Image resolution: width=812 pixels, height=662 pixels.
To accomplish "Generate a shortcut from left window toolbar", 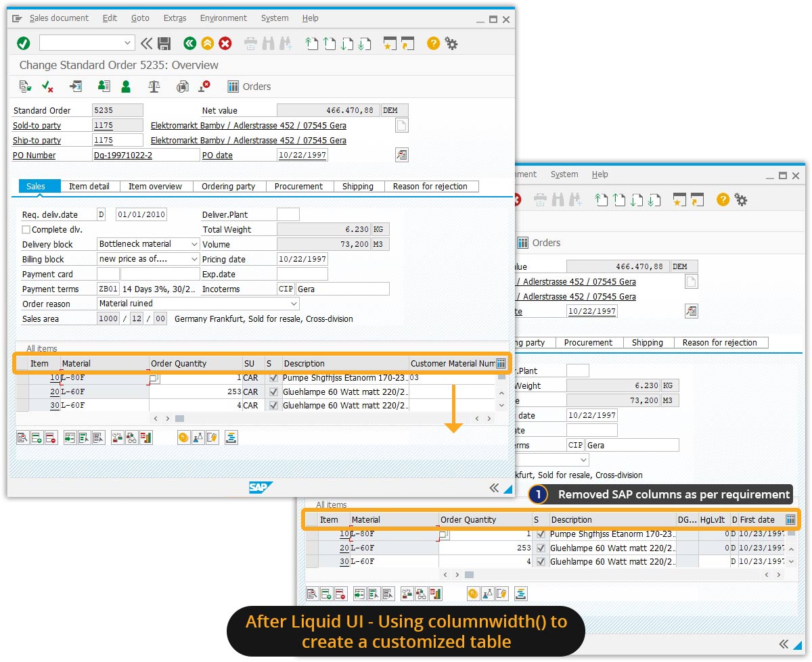I will click(407, 44).
